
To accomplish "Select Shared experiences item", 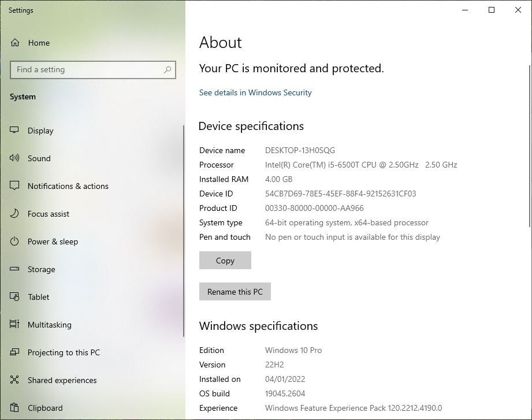I will click(92, 380).
